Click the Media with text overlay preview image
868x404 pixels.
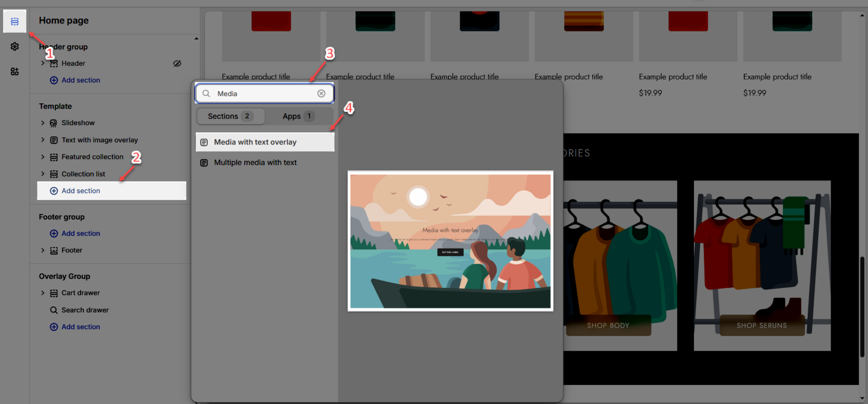(x=450, y=241)
